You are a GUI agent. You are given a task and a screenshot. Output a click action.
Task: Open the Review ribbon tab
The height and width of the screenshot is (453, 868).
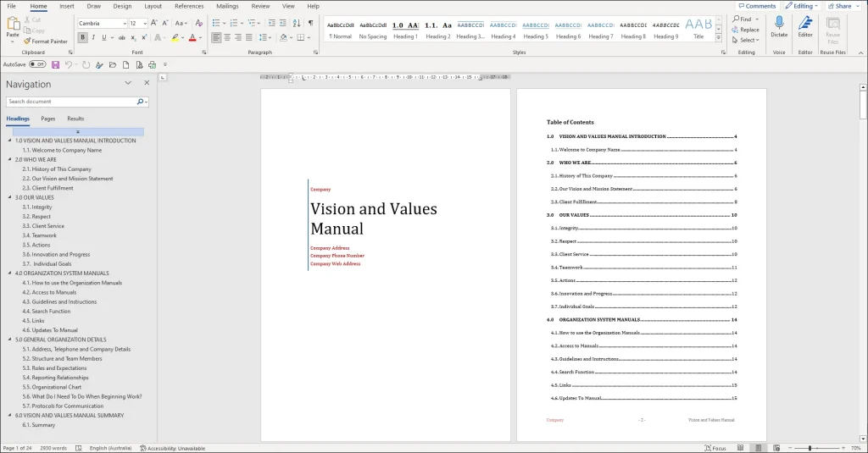tap(260, 6)
